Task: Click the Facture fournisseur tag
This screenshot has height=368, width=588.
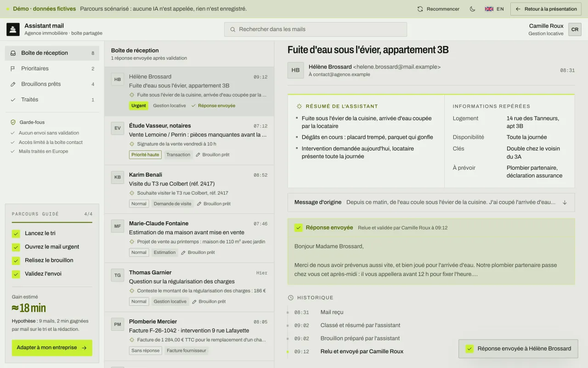Action: (186, 351)
